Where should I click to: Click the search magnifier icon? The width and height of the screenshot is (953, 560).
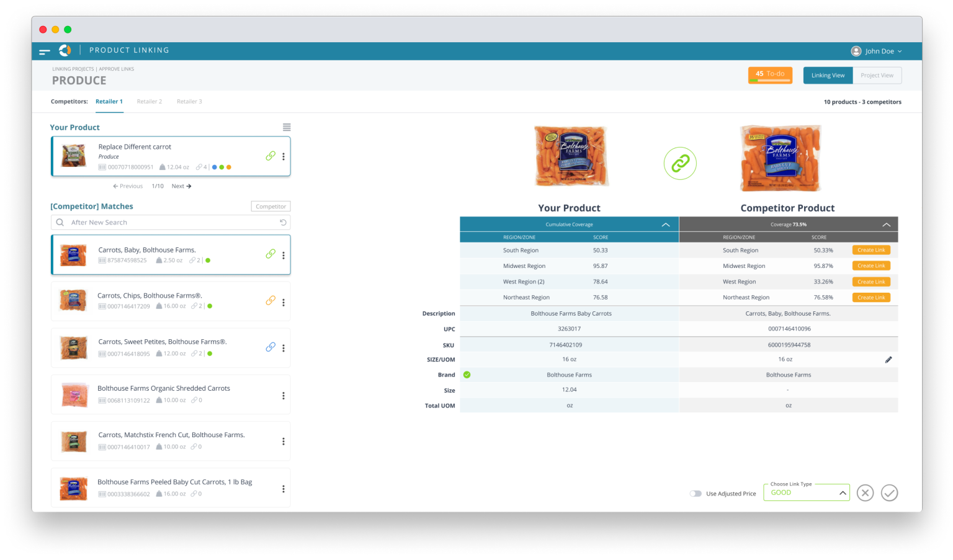[x=60, y=223]
